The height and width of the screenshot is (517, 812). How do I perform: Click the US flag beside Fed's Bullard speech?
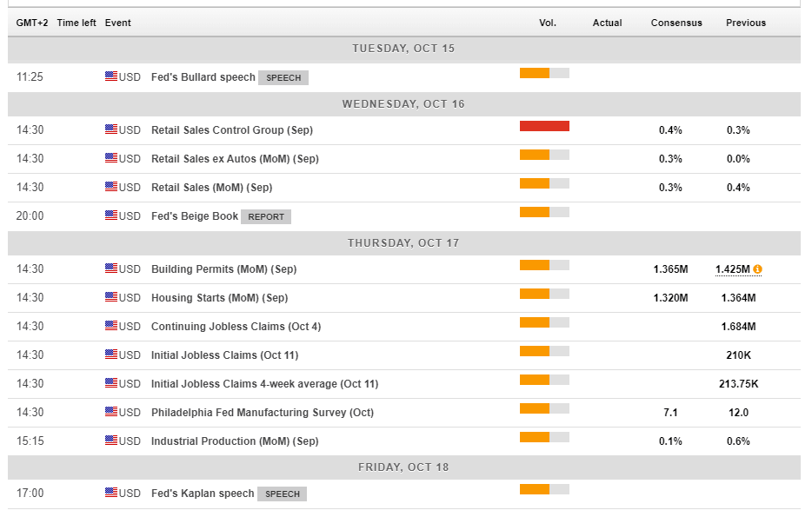tap(111, 76)
